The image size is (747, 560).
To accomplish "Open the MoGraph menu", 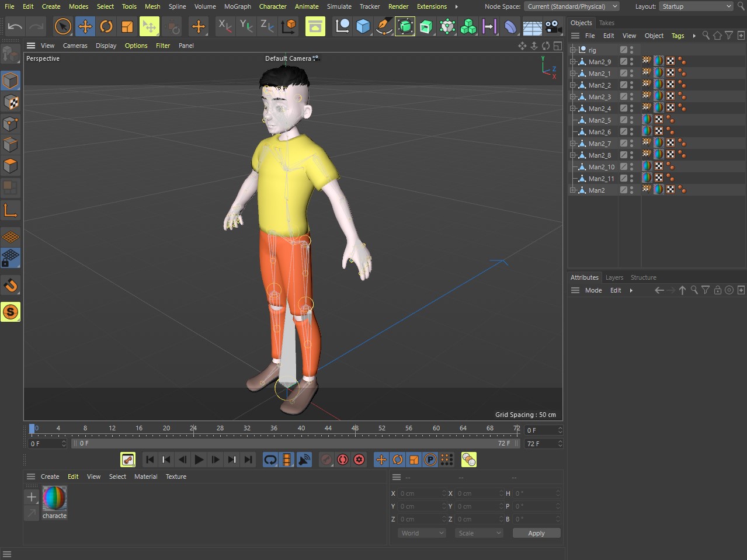I will pos(237,6).
